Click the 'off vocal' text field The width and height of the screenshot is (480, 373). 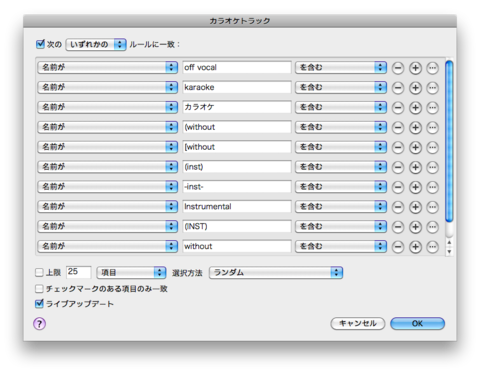point(237,67)
